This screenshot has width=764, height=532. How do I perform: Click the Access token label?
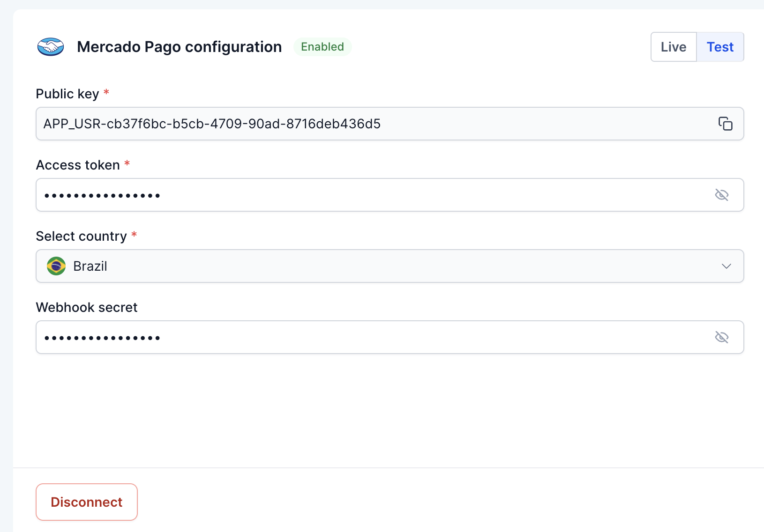pos(78,165)
